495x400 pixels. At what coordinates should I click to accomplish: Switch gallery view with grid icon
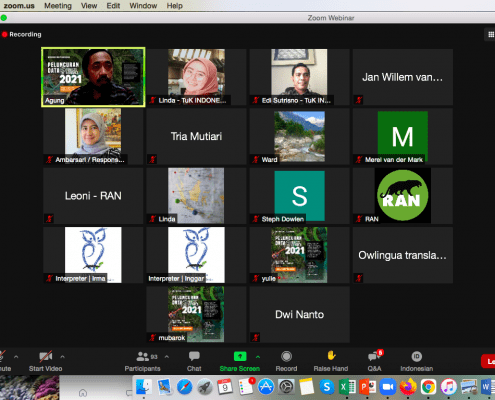[x=491, y=34]
